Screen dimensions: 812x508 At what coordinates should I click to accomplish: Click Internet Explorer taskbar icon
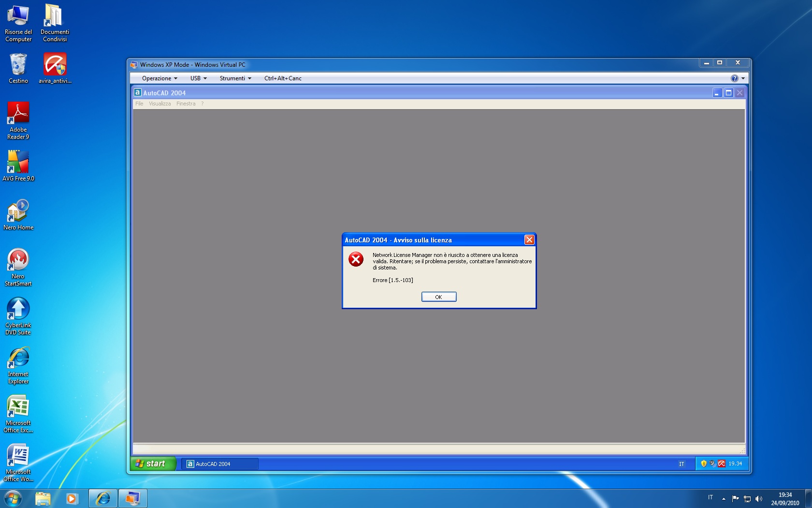(x=103, y=498)
